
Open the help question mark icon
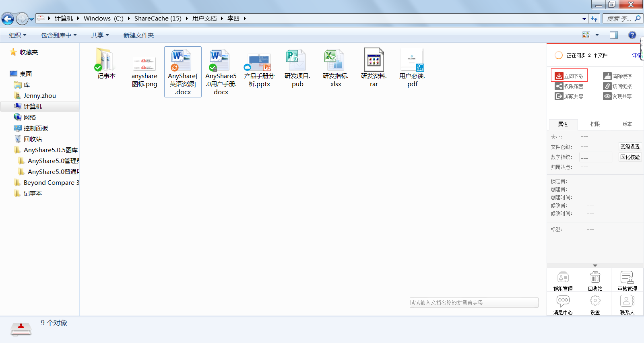[x=632, y=35]
